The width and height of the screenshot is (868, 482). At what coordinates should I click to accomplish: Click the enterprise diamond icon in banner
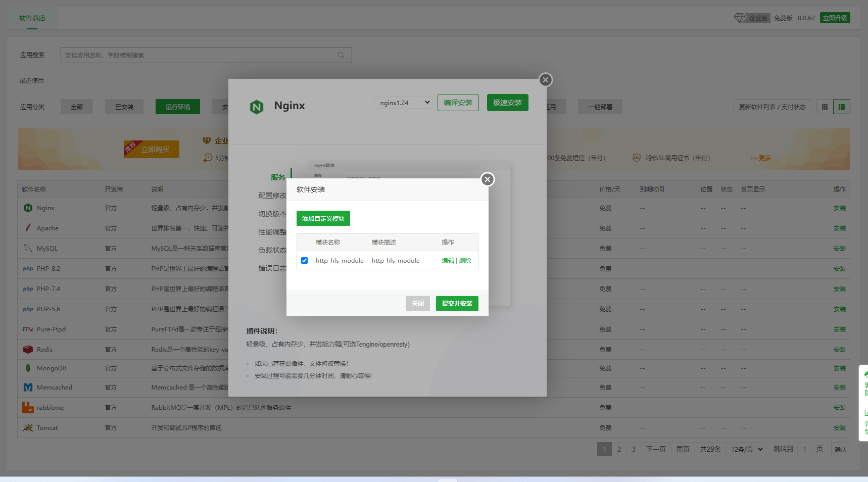coord(207,140)
